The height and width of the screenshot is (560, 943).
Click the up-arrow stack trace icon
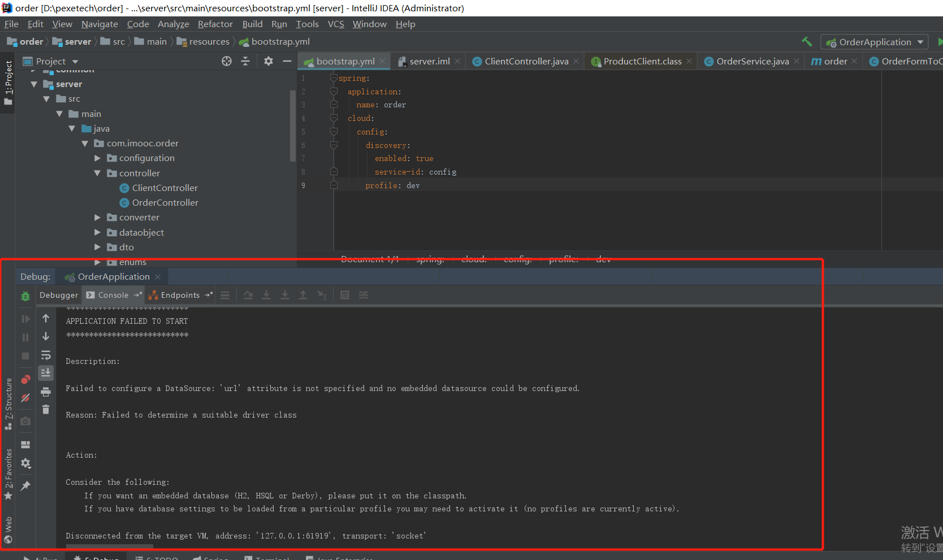(46, 319)
